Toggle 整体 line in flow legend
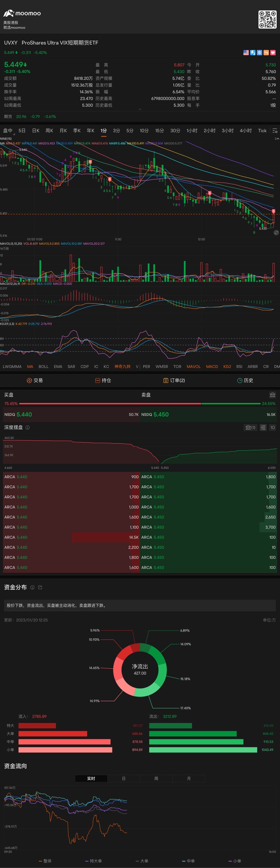 pyautogui.click(x=45, y=861)
